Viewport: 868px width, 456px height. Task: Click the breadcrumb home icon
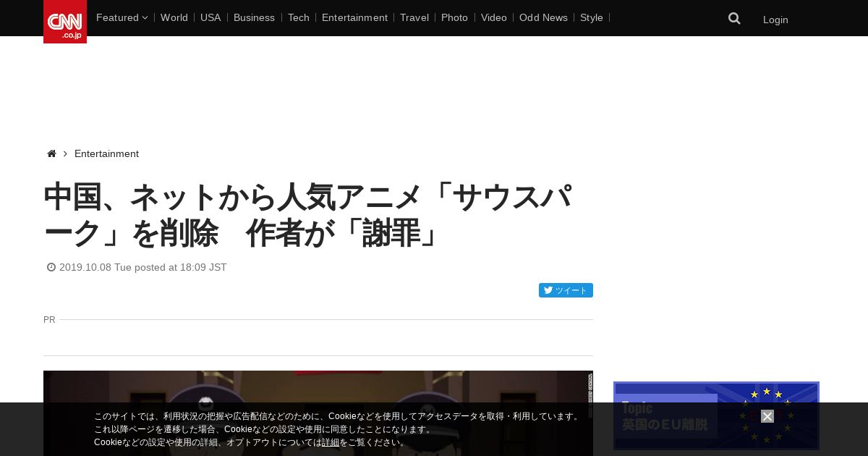pos(51,154)
